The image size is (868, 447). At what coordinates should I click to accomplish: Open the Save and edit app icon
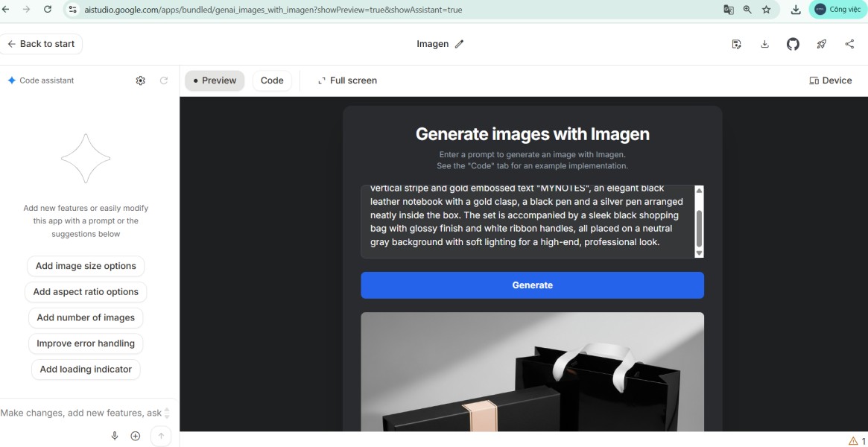click(x=736, y=44)
